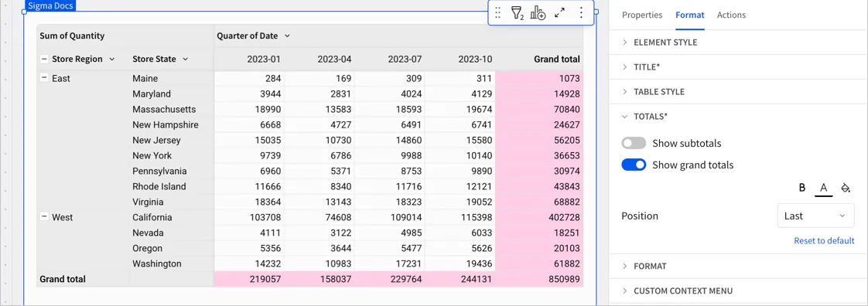Collapse the West region rows

tap(44, 217)
